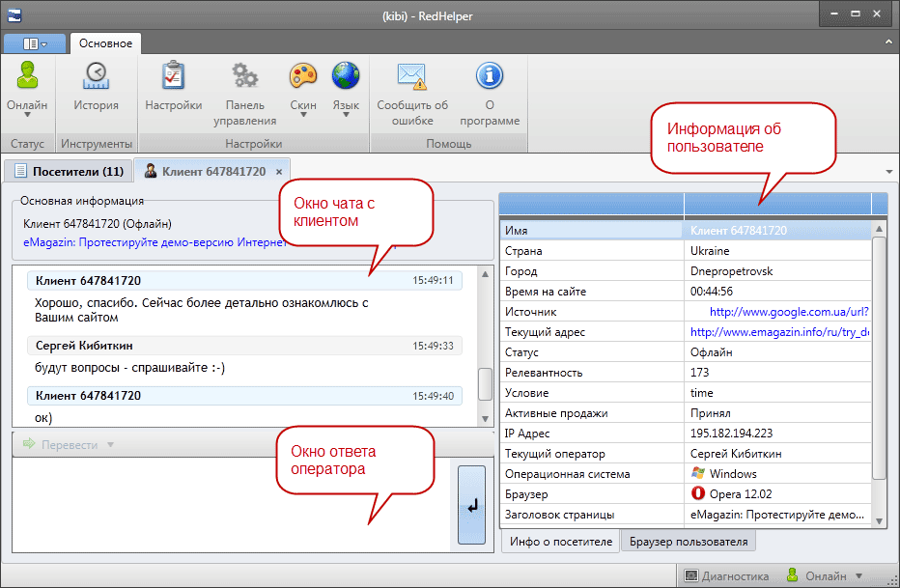Switch to Браузер пользователя tab
This screenshot has width=900, height=588.
pos(689,542)
